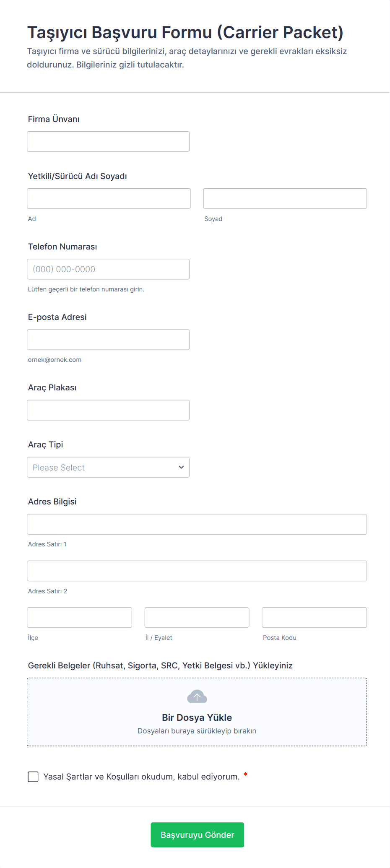Screen dimensions: 390x868
Task: Click the Adres Satırı 2 field
Action: [197, 571]
